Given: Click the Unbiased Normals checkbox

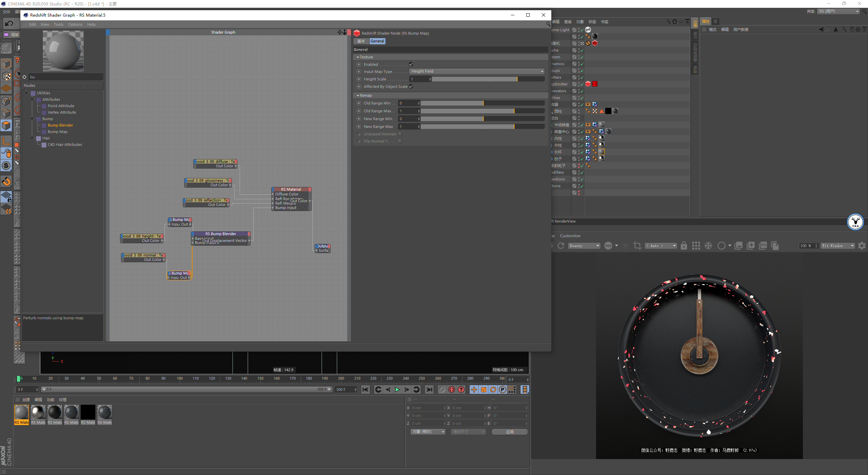Looking at the screenshot, I should click(x=400, y=134).
